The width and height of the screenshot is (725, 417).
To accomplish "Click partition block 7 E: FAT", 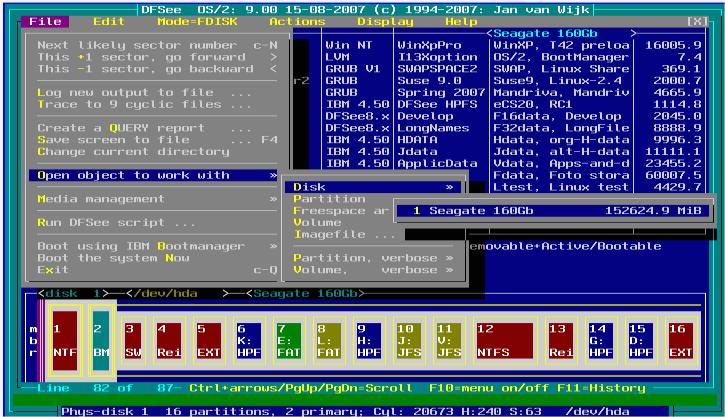I will [289, 341].
